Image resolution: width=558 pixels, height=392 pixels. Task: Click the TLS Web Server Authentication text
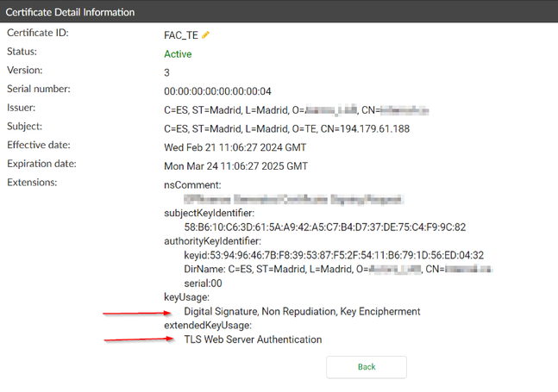pyautogui.click(x=253, y=339)
